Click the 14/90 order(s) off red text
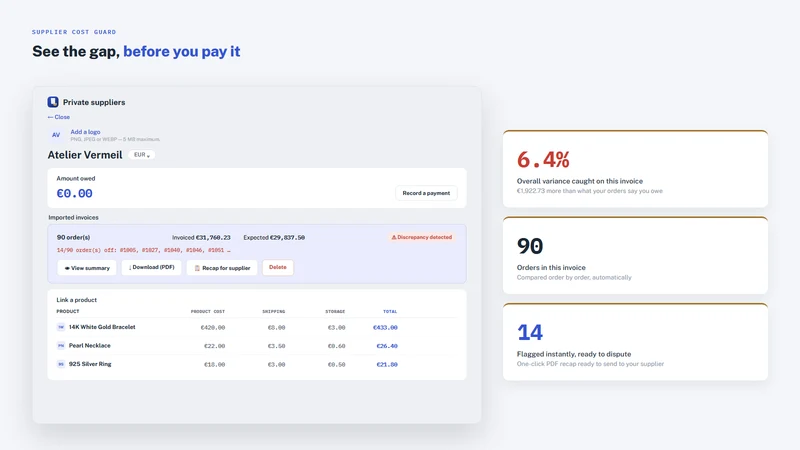This screenshot has height=450, width=800. (143, 251)
